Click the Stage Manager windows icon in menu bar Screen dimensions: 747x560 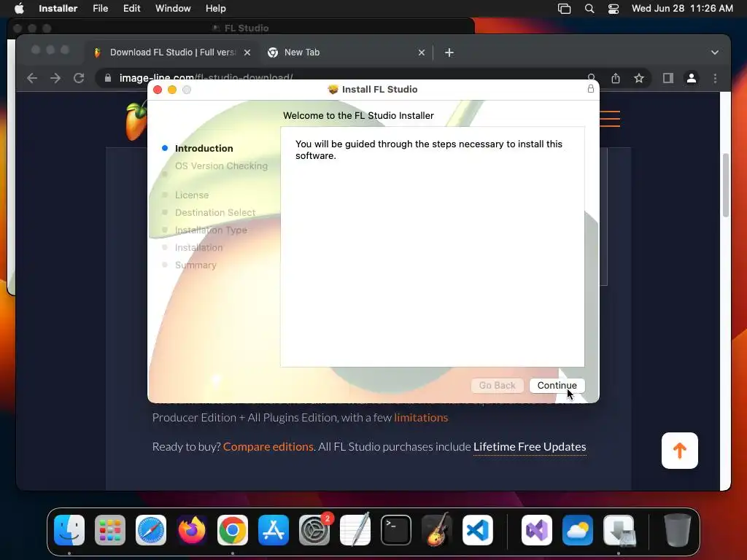pyautogui.click(x=564, y=9)
